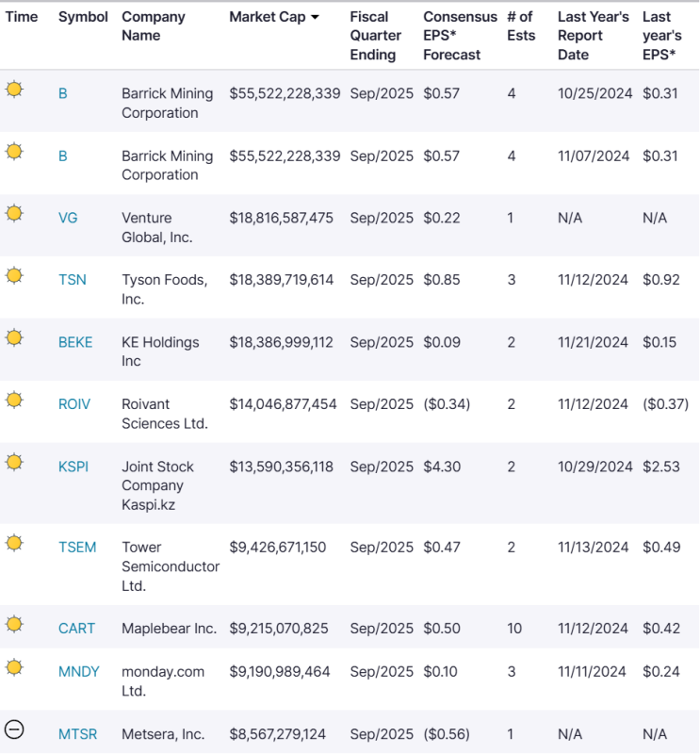Click the Symbol column header

pos(83,17)
